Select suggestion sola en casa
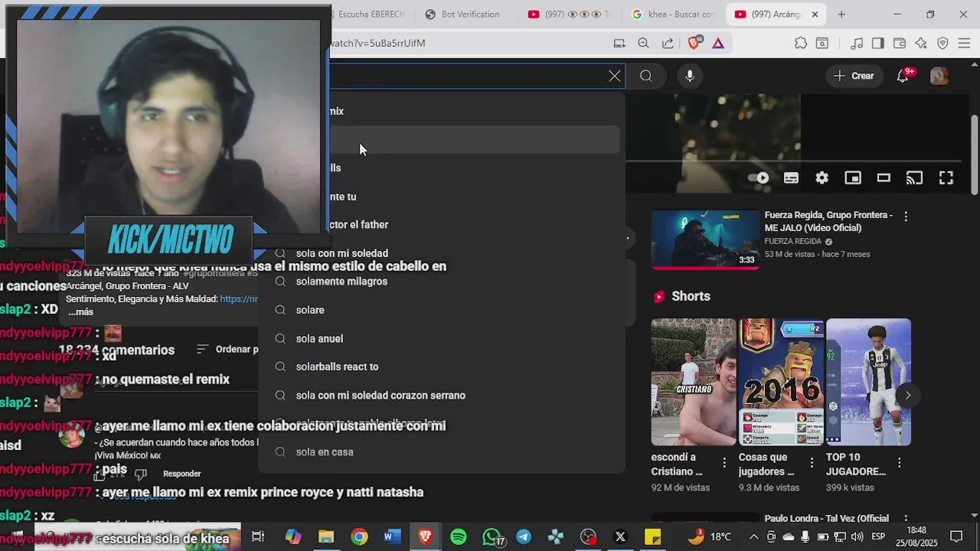The height and width of the screenshot is (551, 980). (442, 452)
